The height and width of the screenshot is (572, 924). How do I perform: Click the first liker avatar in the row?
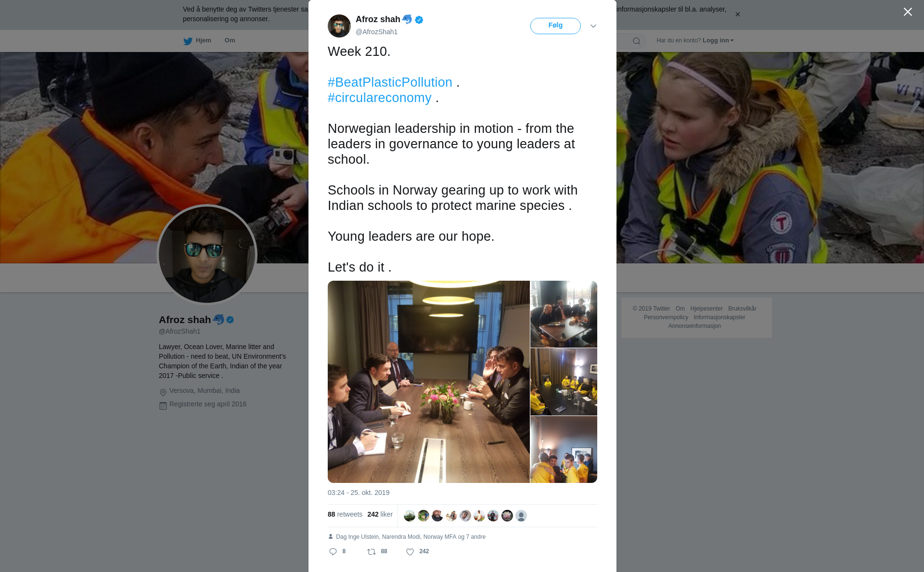coord(410,516)
